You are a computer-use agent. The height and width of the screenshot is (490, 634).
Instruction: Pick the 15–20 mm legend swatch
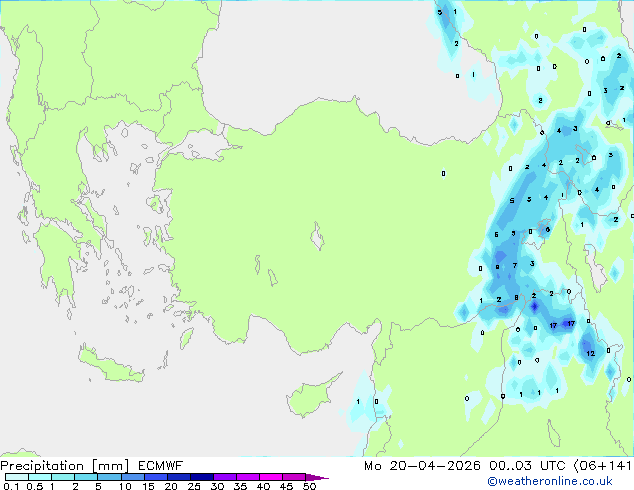click(155, 477)
